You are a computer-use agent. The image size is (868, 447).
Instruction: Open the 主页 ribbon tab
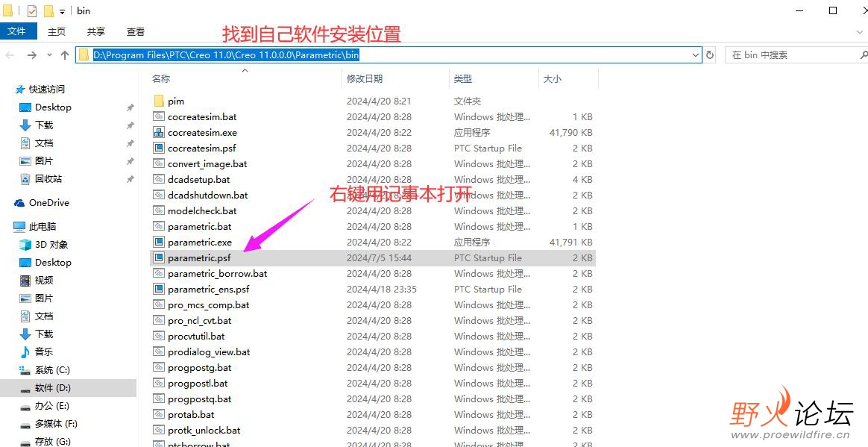(57, 31)
